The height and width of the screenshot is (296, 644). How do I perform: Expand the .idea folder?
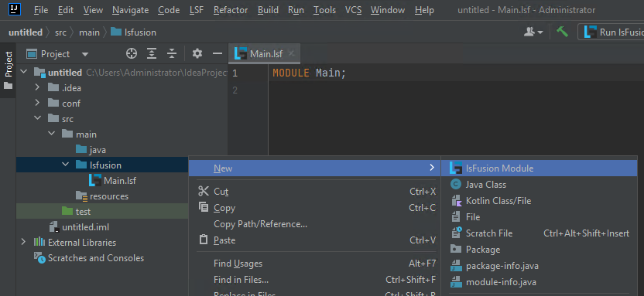37,88
